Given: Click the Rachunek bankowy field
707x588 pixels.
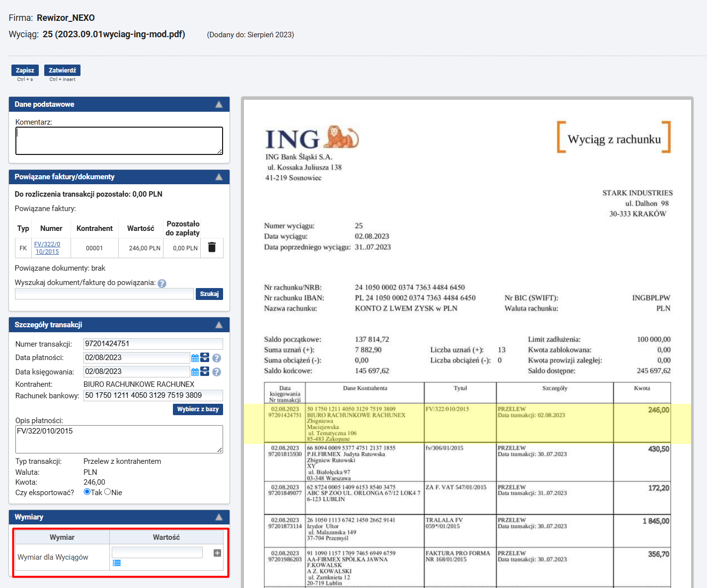Looking at the screenshot, I should 153,395.
